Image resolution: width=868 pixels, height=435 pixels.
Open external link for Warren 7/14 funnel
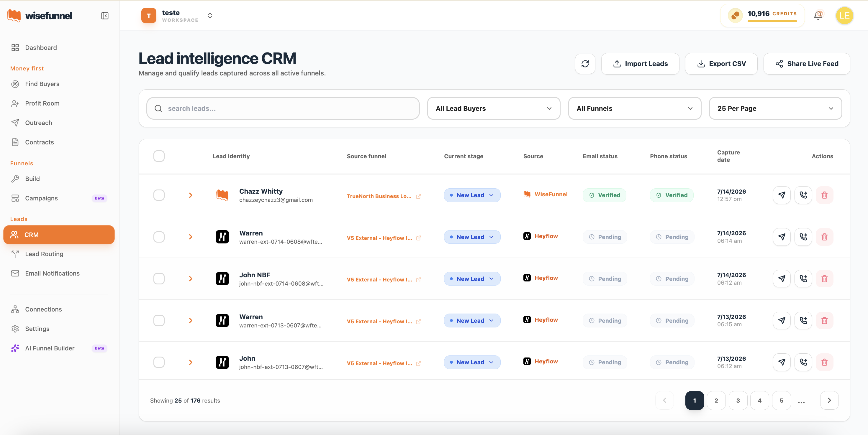tap(418, 238)
